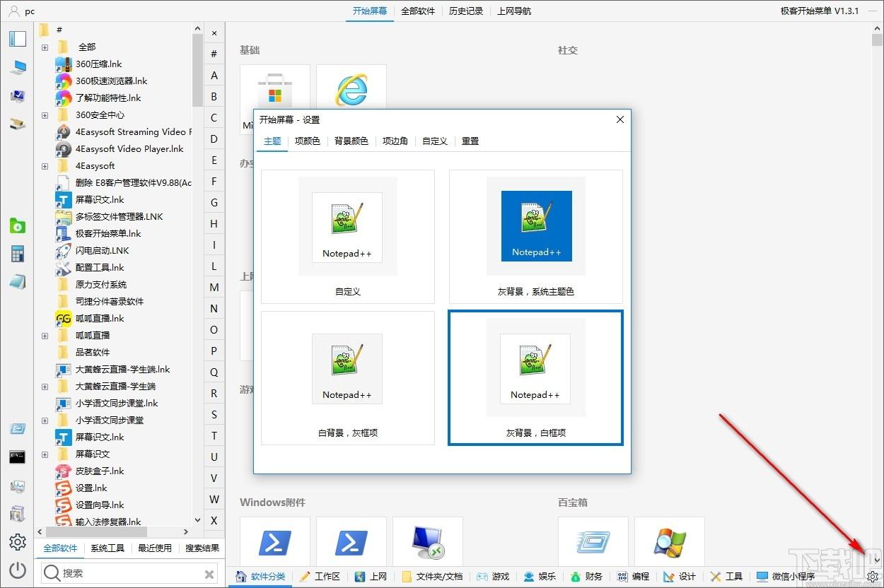Open 项颜色 tab in settings dialog
This screenshot has height=588, width=884.
pos(308,141)
